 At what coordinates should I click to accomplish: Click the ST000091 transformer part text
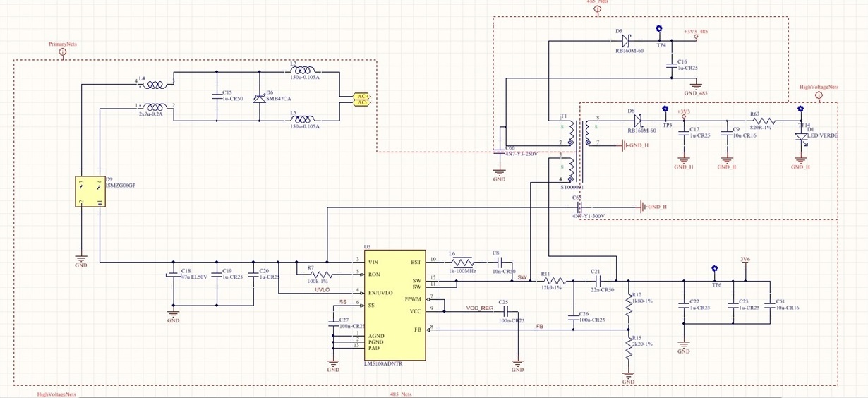pos(572,188)
